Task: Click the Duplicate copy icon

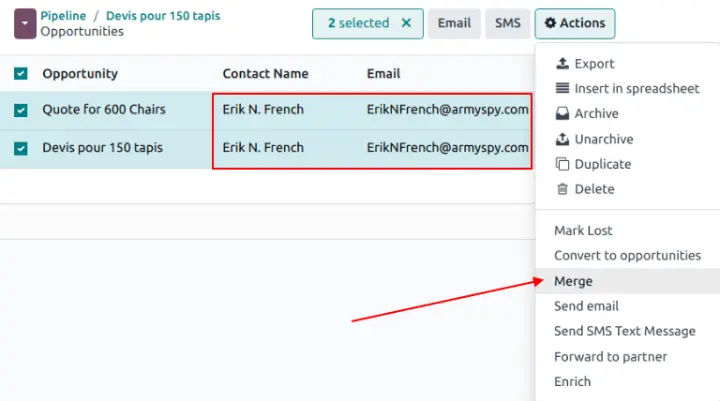Action: pyautogui.click(x=562, y=164)
